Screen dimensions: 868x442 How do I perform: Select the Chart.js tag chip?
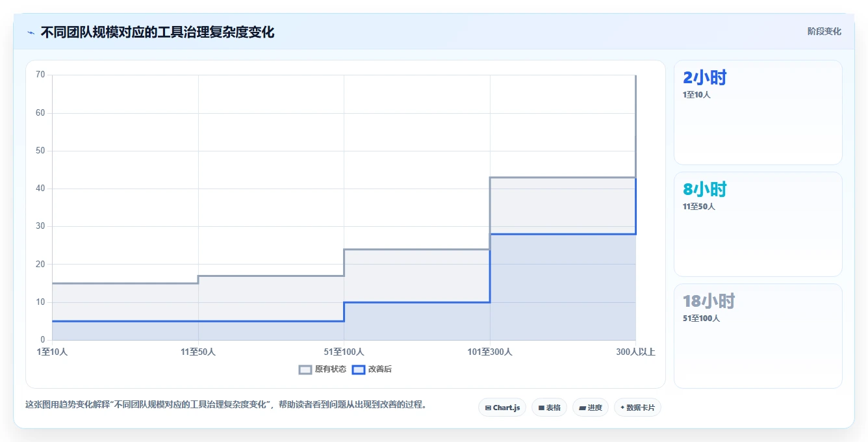502,408
